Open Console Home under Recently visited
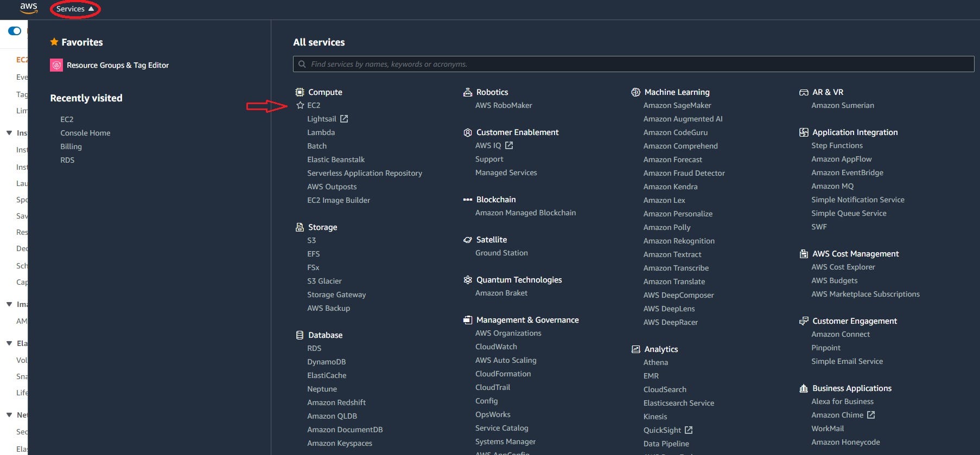This screenshot has height=455, width=980. click(85, 133)
